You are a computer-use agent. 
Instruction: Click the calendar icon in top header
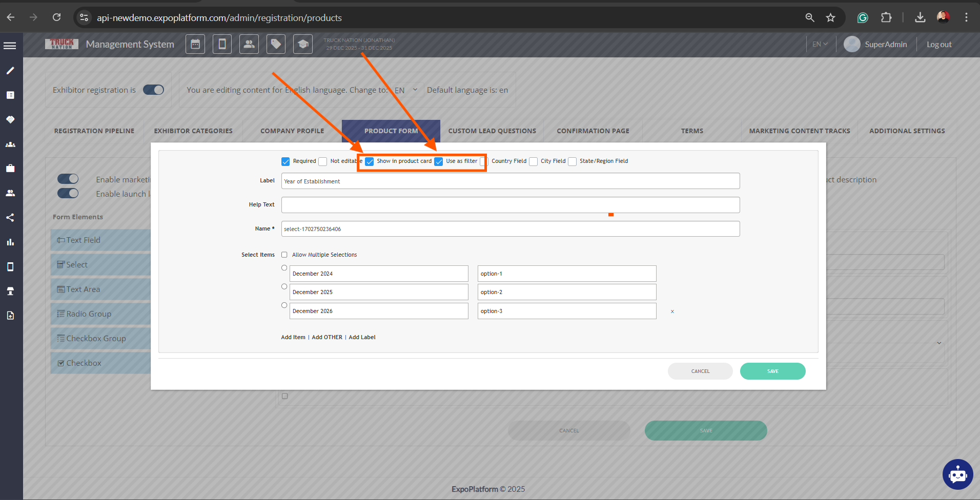click(x=195, y=45)
